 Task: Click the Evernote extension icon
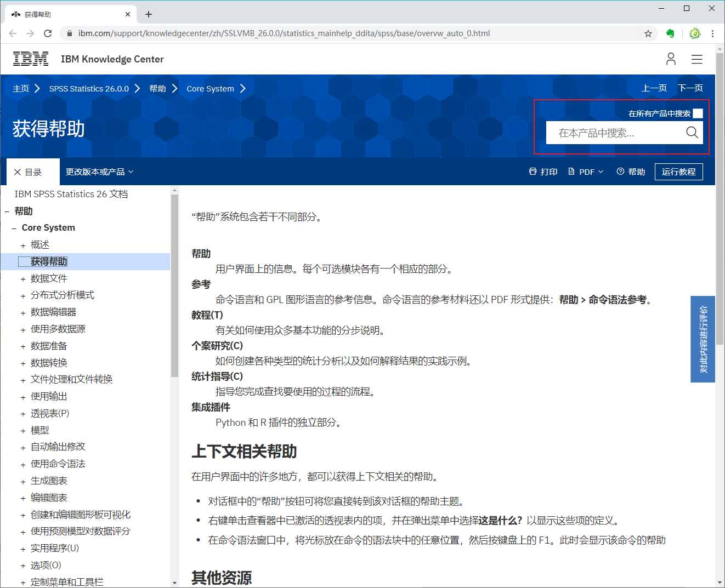tap(670, 33)
